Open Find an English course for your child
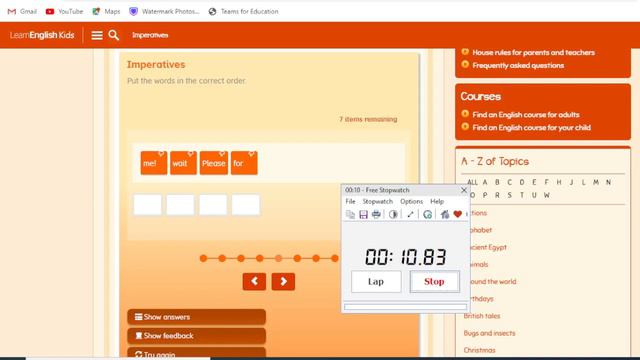This screenshot has height=360, width=640. pyautogui.click(x=531, y=128)
